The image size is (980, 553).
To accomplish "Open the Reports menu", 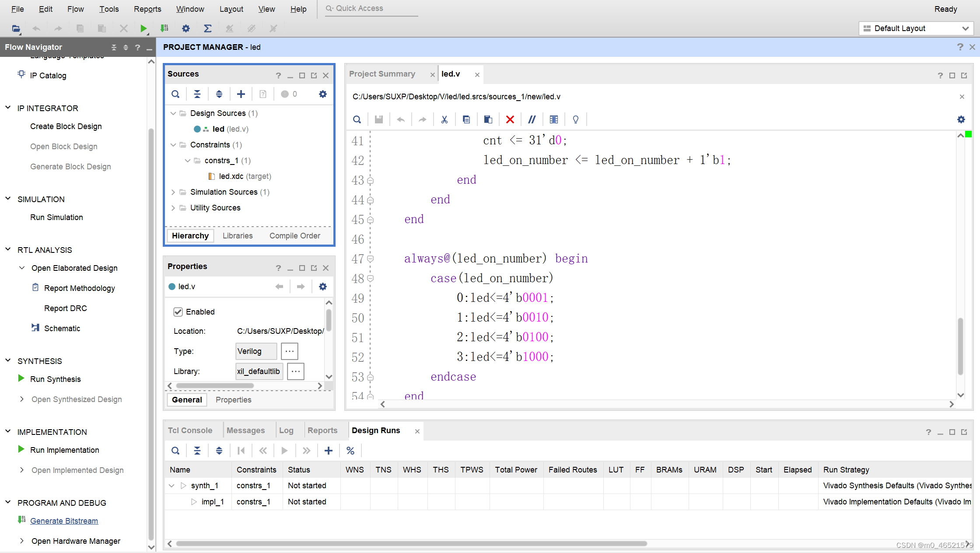I will (x=147, y=9).
